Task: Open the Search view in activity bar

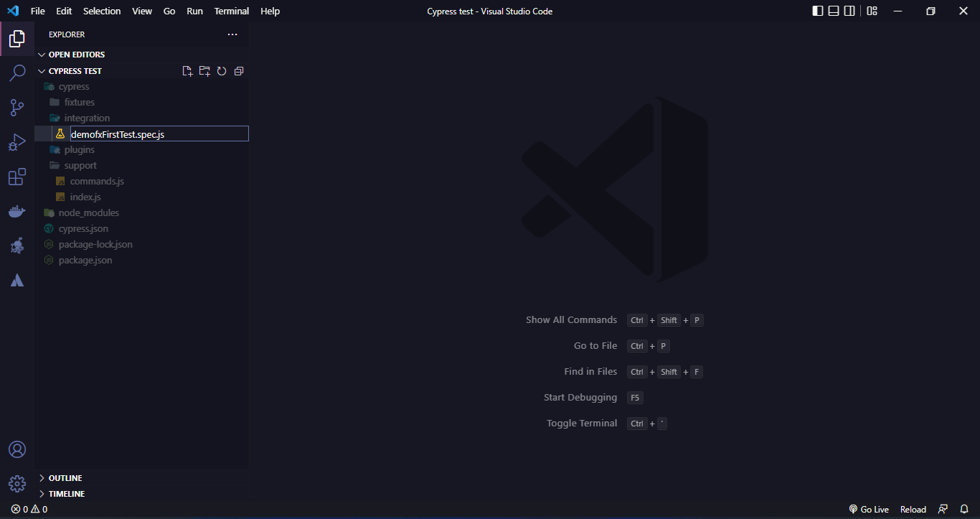Action: [x=17, y=73]
